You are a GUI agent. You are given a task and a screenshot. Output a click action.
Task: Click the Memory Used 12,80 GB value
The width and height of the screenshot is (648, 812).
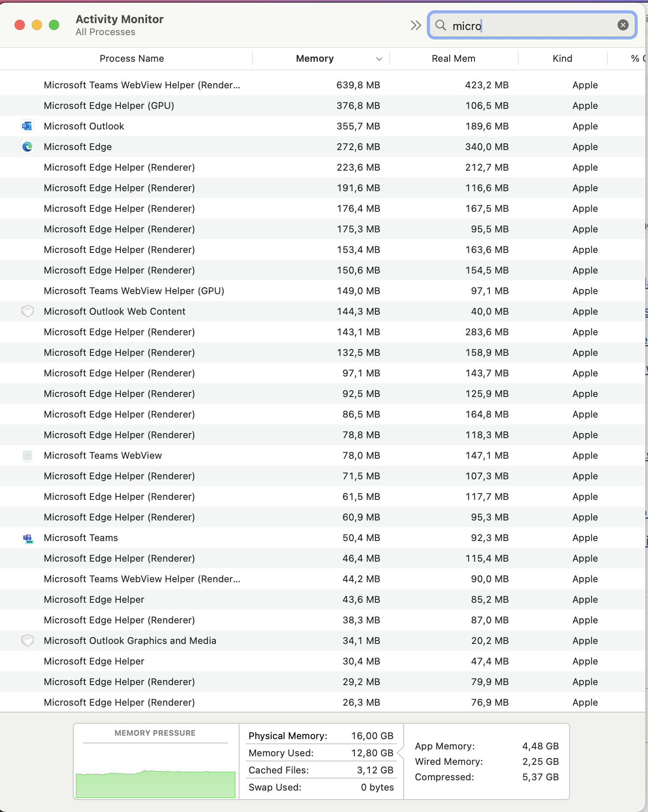click(372, 753)
